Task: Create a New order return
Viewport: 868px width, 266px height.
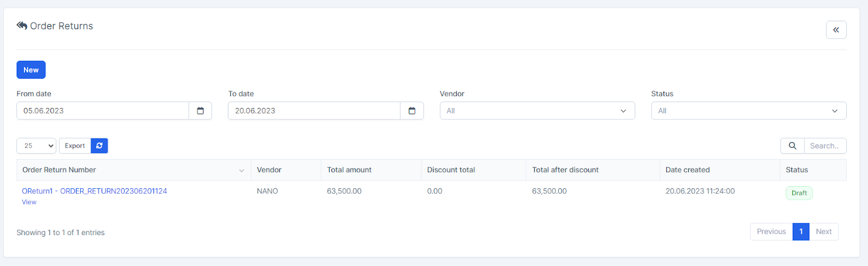Action: pos(31,70)
